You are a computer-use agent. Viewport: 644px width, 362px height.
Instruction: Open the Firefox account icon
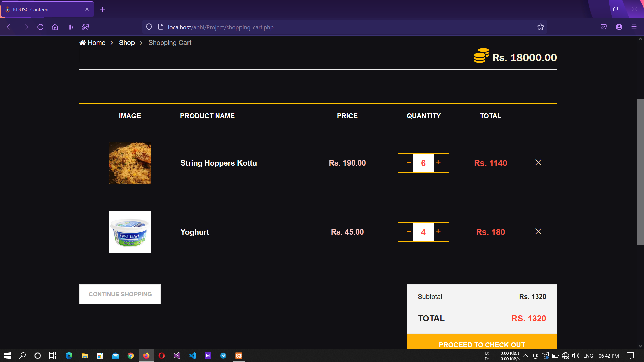pos(619,27)
